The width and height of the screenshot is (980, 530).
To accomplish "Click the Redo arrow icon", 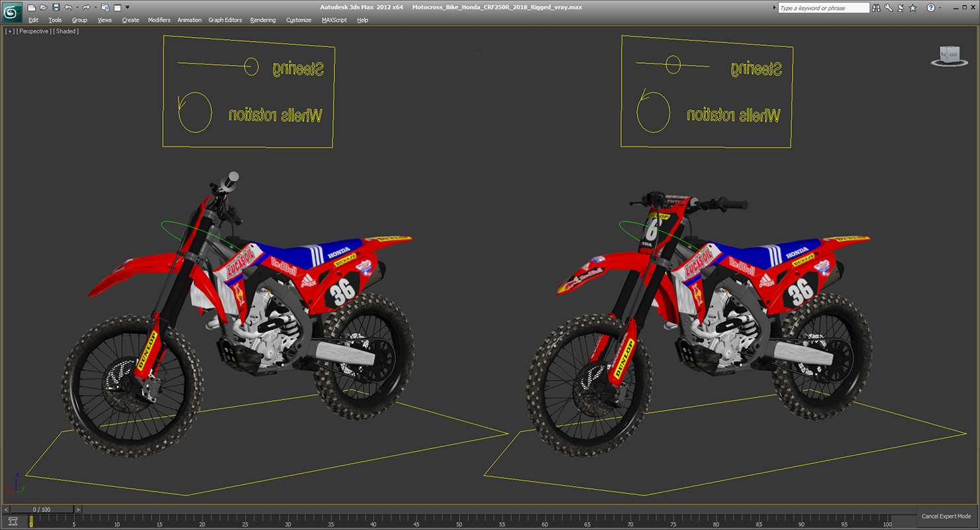I will pos(86,7).
